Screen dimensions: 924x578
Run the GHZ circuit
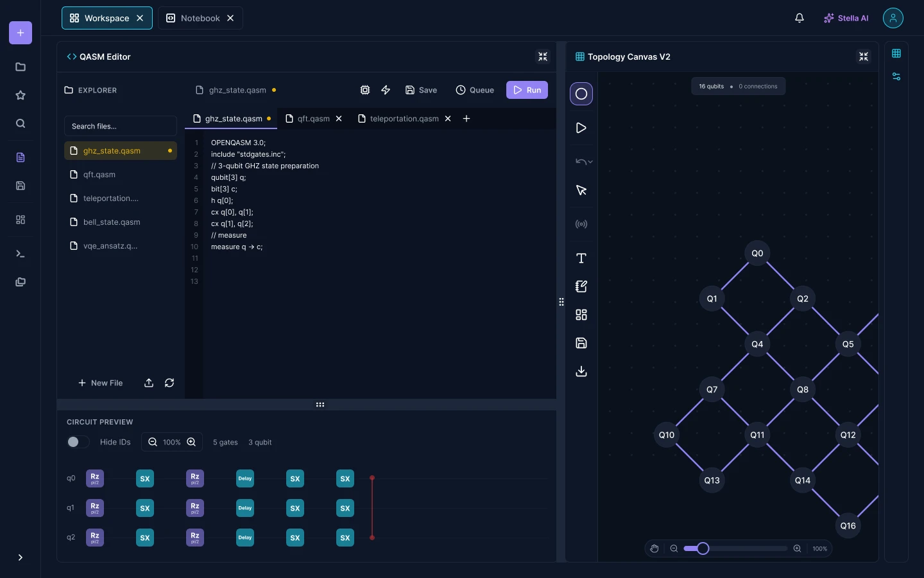point(527,90)
